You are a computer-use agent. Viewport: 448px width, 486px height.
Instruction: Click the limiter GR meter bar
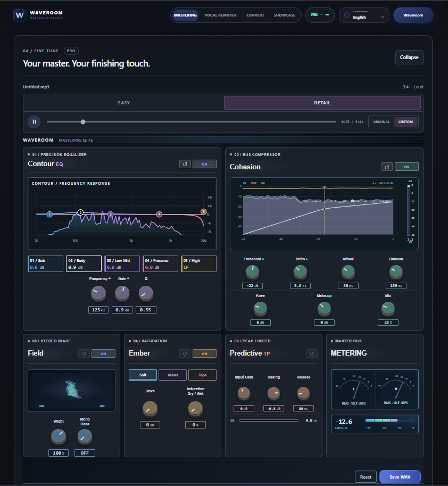269,421
